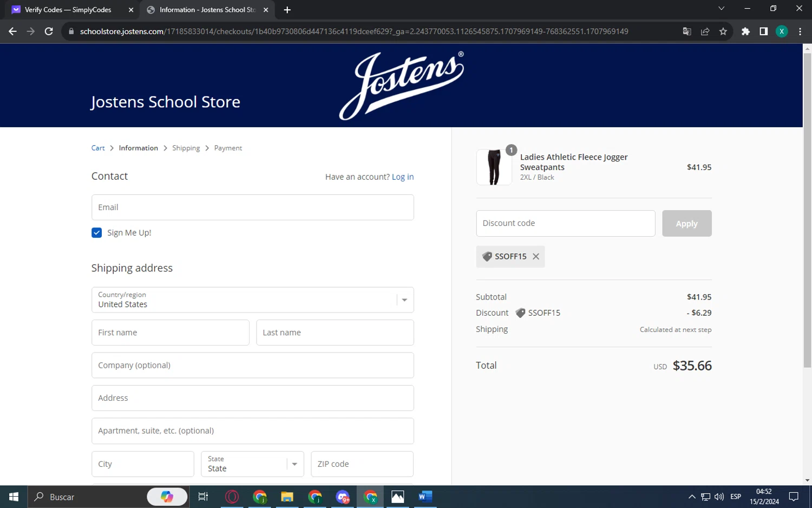The width and height of the screenshot is (812, 508).
Task: Open the Chrome profile avatar
Action: tap(782, 31)
